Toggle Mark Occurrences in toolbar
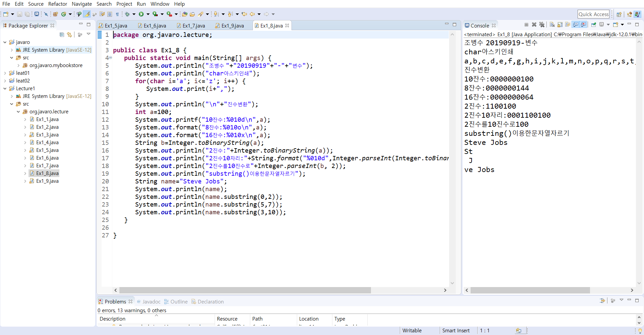Image resolution: width=644 pixels, height=335 pixels. (87, 14)
